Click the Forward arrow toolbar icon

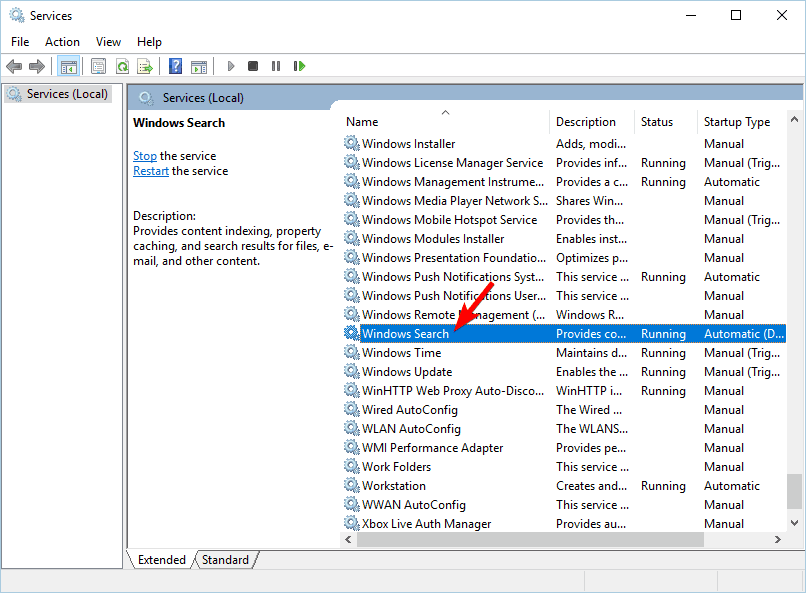click(x=37, y=66)
